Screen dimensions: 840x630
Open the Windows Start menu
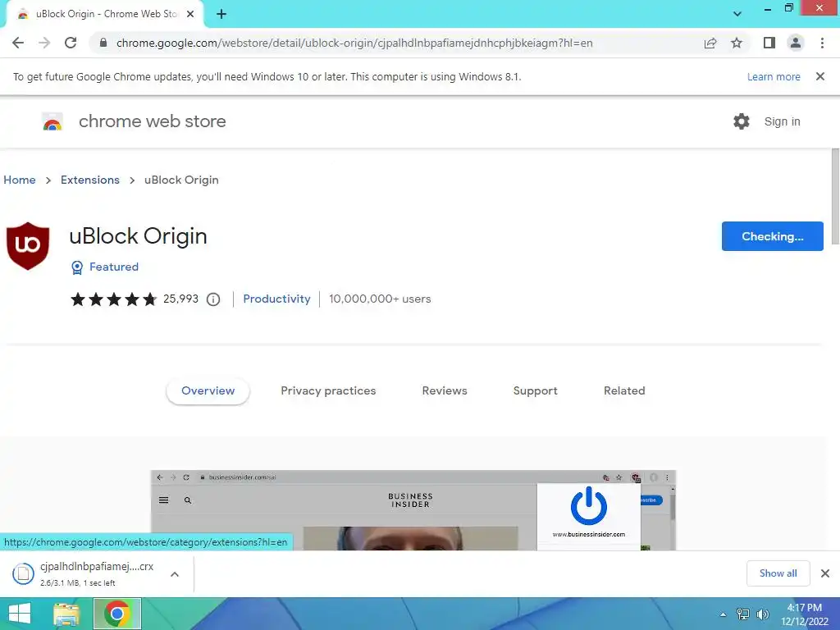click(20, 614)
